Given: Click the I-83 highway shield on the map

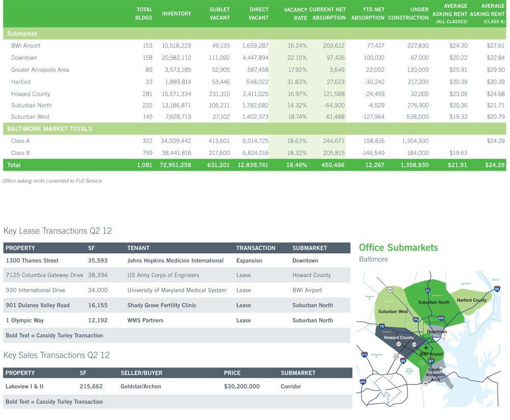Looking at the screenshot, I should click(x=428, y=291).
